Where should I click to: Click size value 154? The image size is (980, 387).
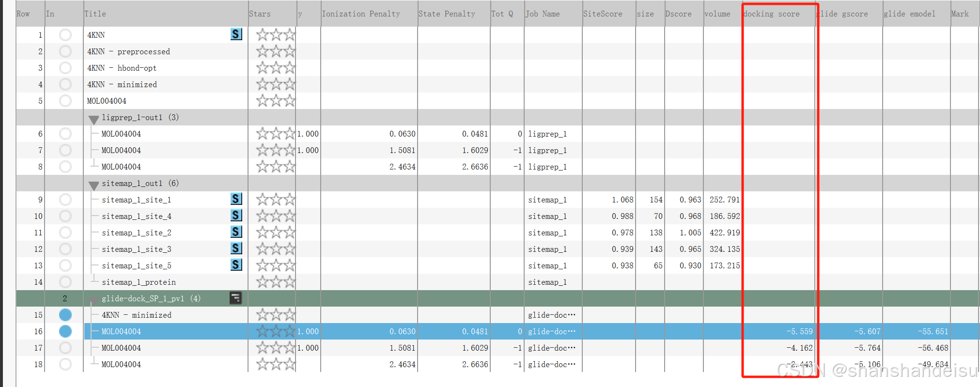[x=656, y=200]
